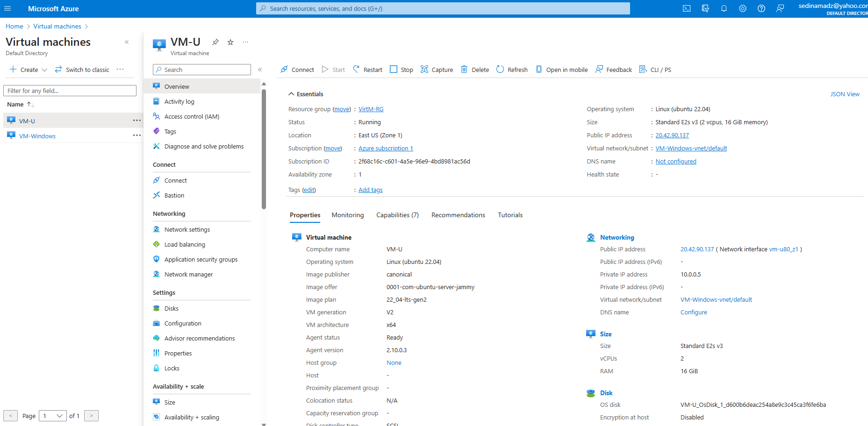
Task: Open JSON View of the VM
Action: [845, 93]
